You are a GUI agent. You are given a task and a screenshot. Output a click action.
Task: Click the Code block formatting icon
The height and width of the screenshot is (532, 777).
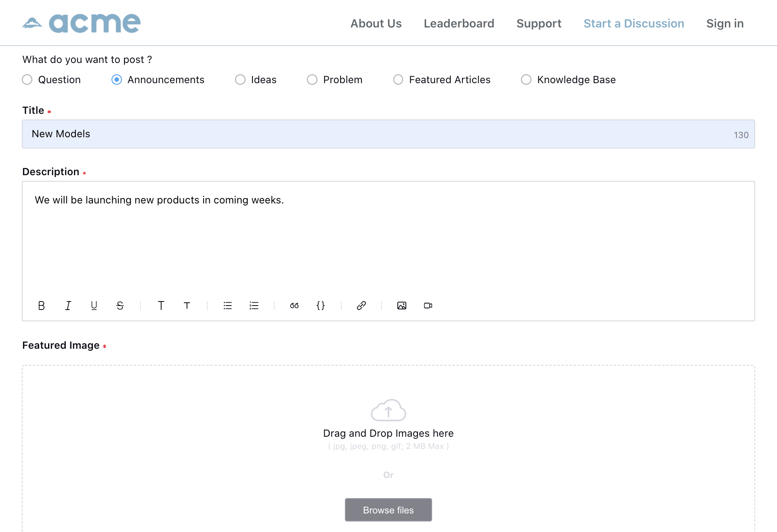(321, 306)
